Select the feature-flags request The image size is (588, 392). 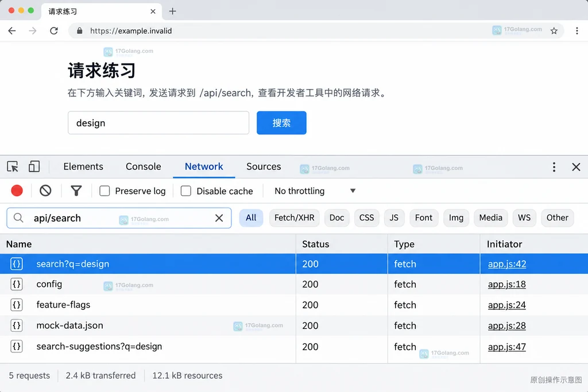click(x=294, y=305)
